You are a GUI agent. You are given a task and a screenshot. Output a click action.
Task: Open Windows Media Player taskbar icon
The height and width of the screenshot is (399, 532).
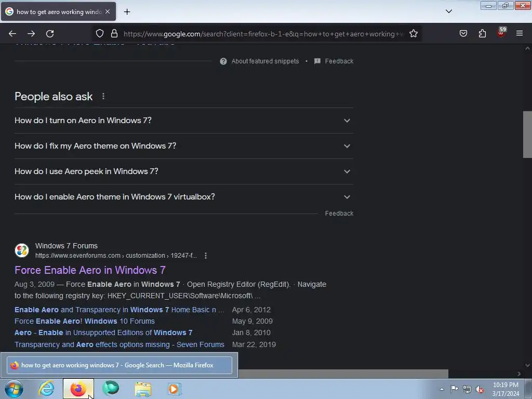[175, 389]
